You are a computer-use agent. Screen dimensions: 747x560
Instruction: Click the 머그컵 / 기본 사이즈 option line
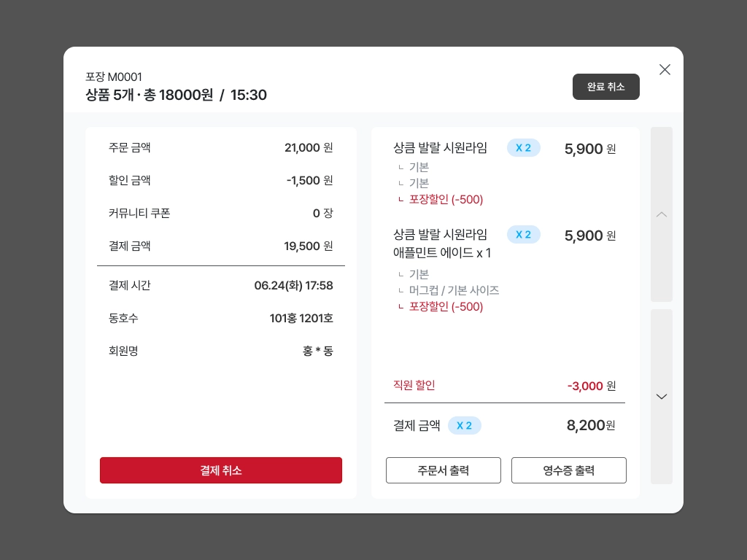pos(454,290)
